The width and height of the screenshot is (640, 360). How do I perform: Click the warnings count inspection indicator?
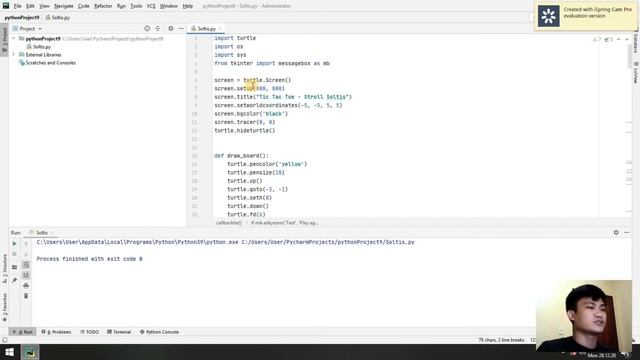tap(597, 39)
